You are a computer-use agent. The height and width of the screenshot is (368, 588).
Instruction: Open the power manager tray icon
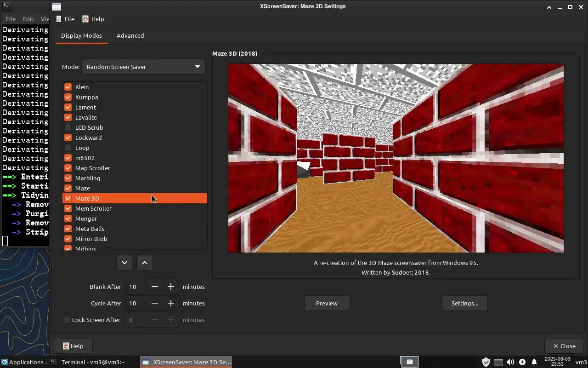pyautogui.click(x=522, y=362)
